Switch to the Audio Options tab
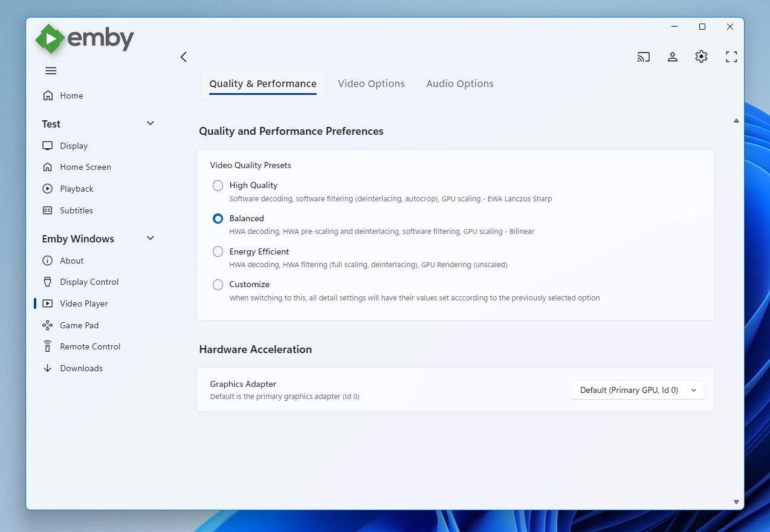Image resolution: width=770 pixels, height=532 pixels. click(460, 84)
